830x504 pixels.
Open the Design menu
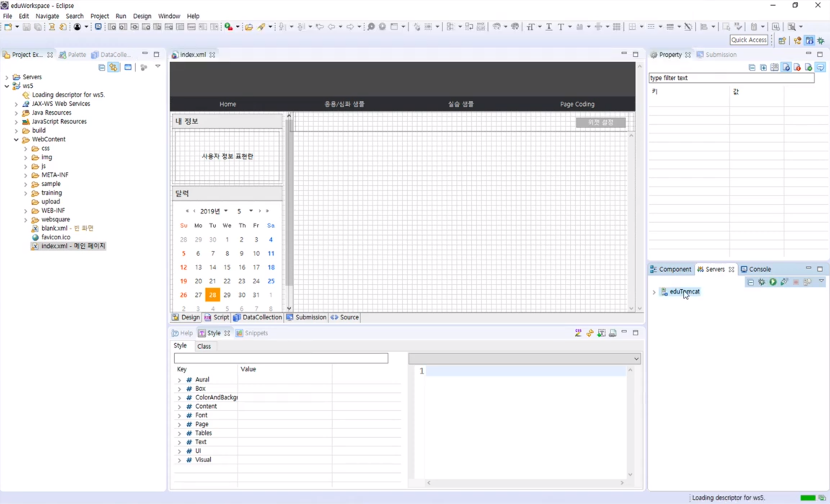142,16
